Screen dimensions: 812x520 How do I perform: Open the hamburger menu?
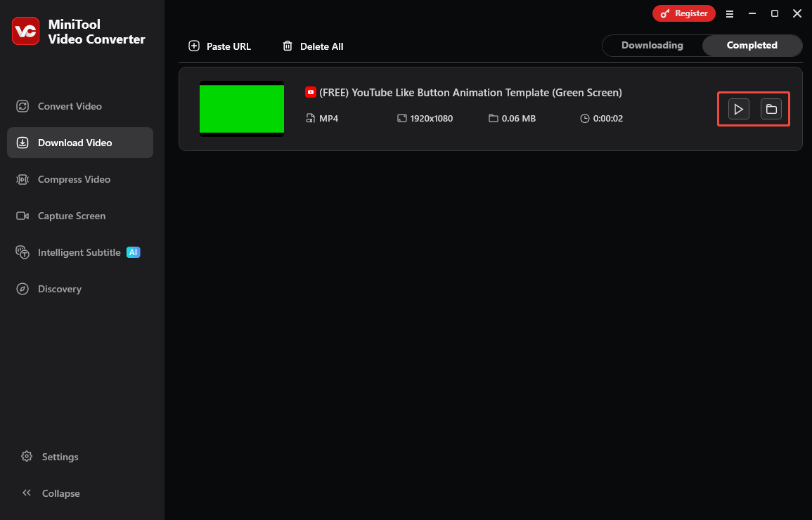pos(730,13)
